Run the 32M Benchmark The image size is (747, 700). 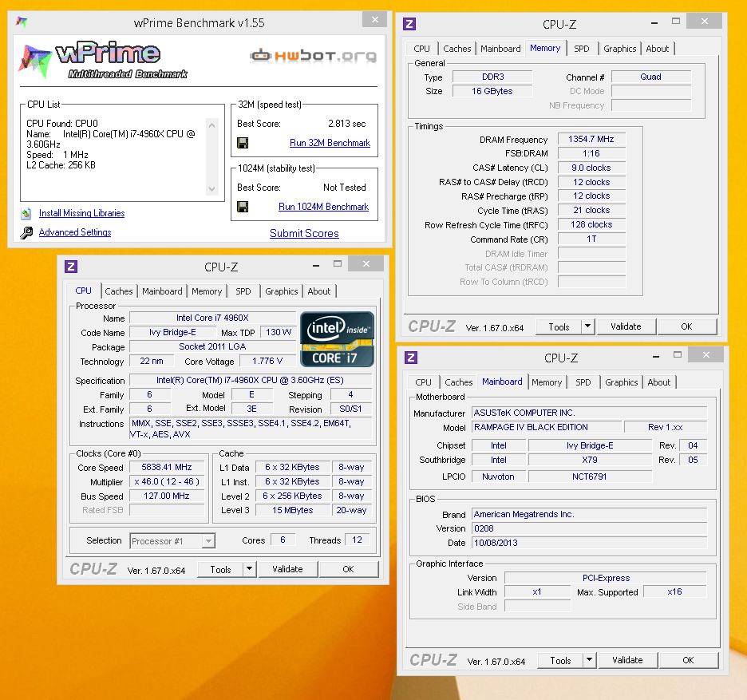coord(330,143)
